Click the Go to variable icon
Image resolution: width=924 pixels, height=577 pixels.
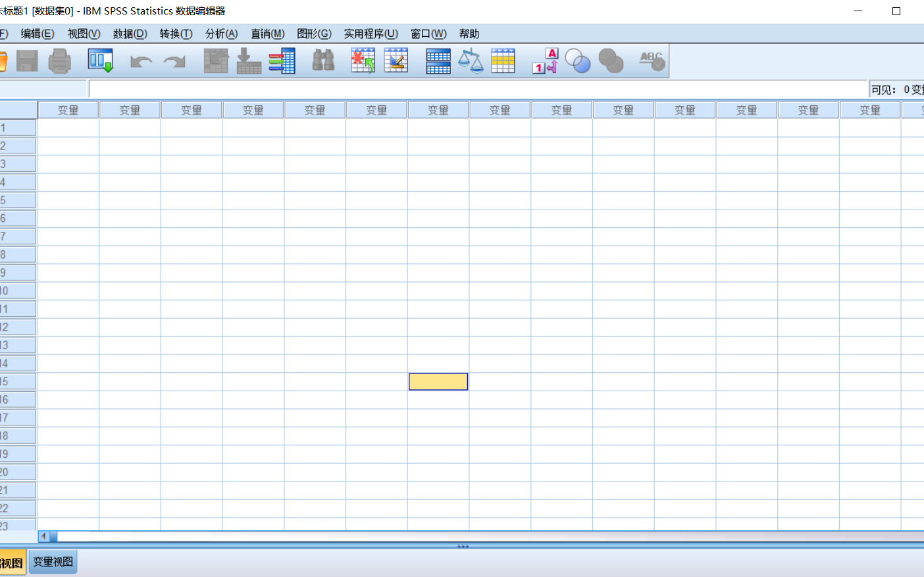coord(249,61)
